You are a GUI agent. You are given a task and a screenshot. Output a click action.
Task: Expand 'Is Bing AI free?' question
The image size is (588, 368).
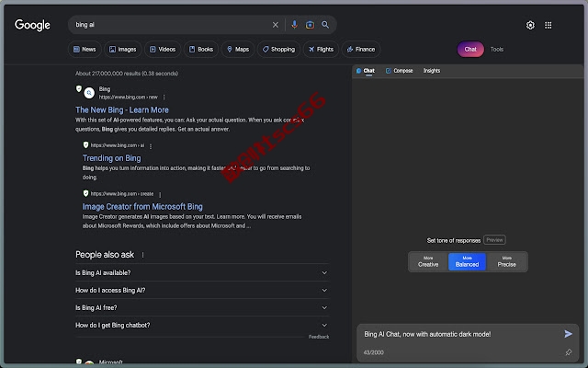[x=202, y=307]
